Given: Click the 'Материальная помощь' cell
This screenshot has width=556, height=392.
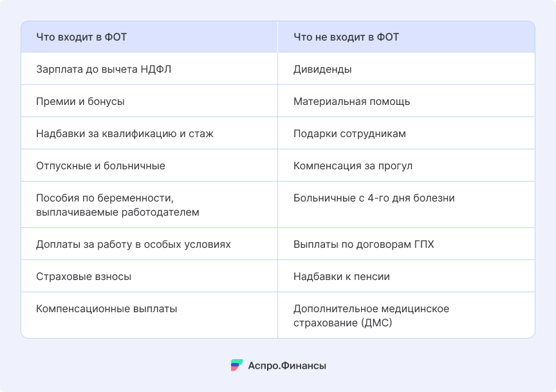Looking at the screenshot, I should (x=406, y=101).
